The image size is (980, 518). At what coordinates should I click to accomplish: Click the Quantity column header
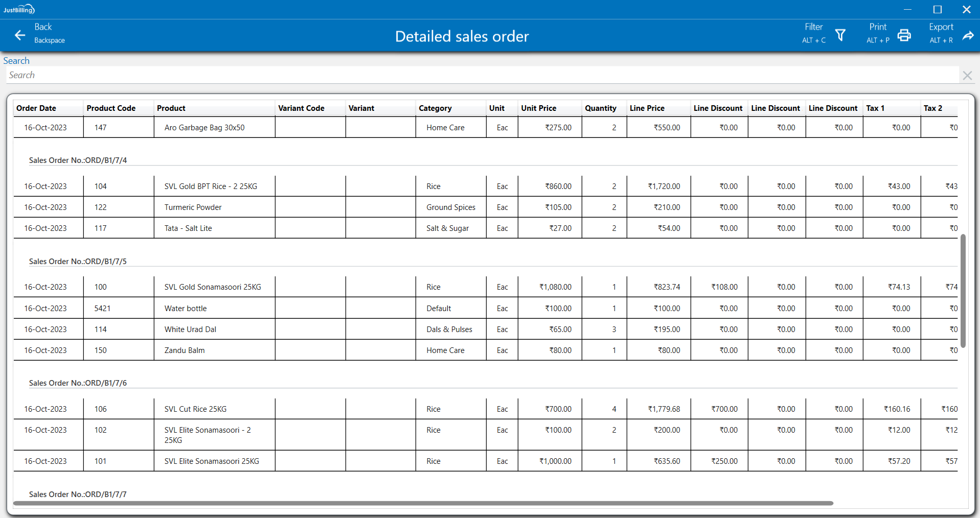(600, 108)
